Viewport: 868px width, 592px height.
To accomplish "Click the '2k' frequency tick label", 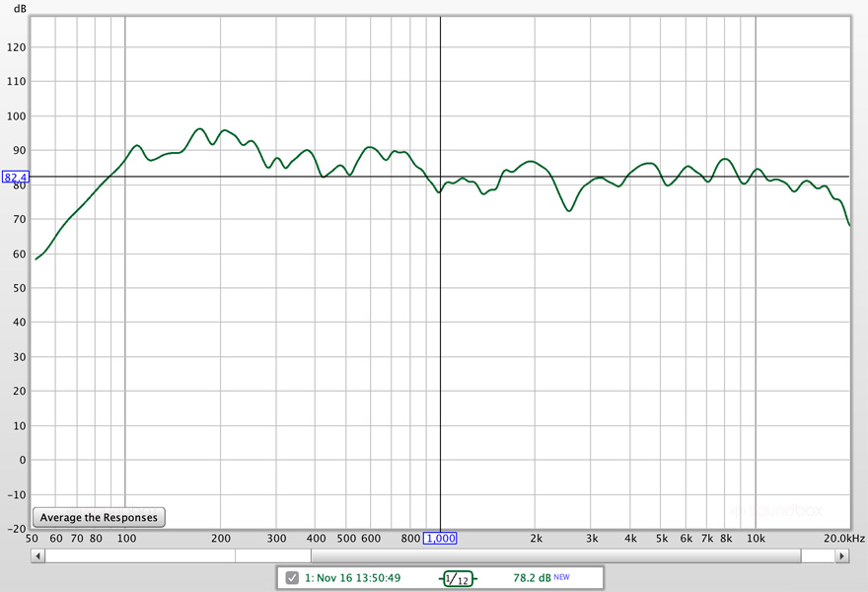I will click(537, 539).
